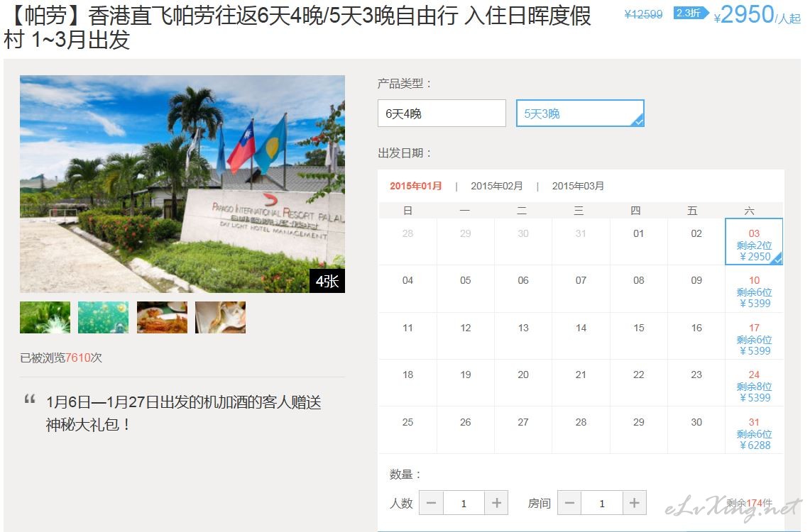810x532 pixels.
Task: Decrease the 房间 count with minus
Action: click(x=569, y=503)
